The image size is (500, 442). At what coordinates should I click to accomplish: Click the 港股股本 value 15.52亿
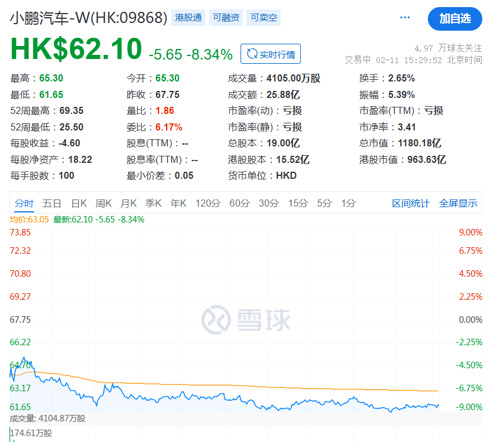(293, 160)
